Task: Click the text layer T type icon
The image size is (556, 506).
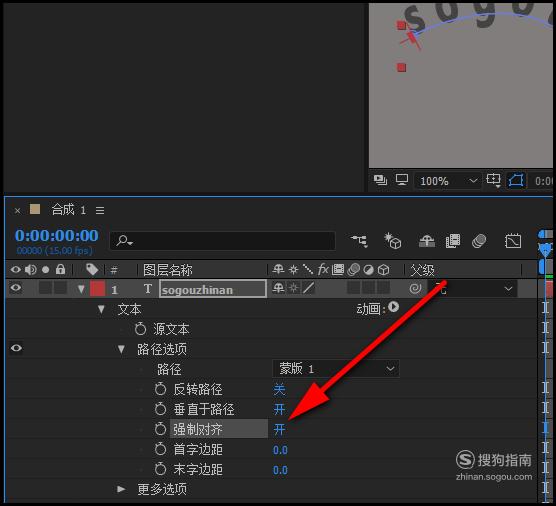Action: coord(148,289)
